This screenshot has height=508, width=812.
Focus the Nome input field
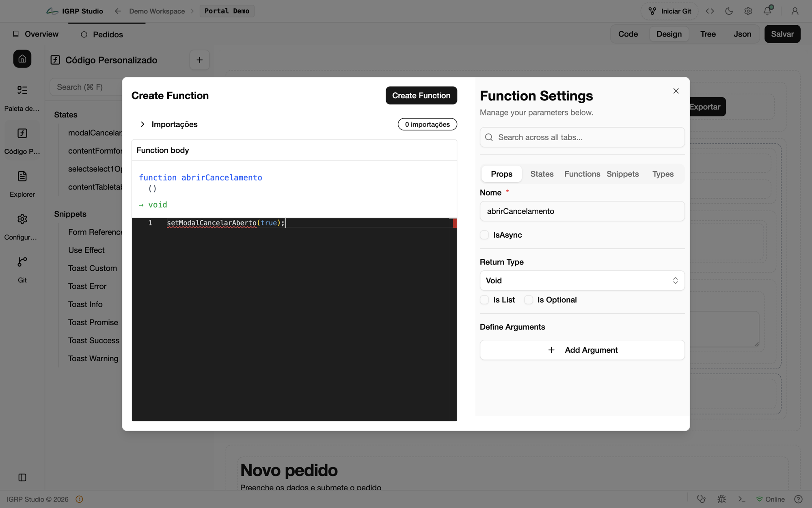coord(582,211)
